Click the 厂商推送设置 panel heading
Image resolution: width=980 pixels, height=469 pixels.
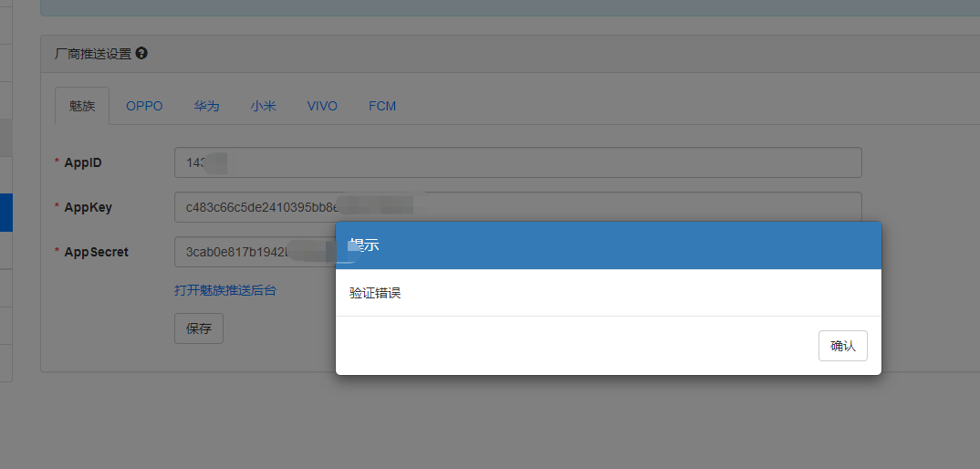pos(93,54)
